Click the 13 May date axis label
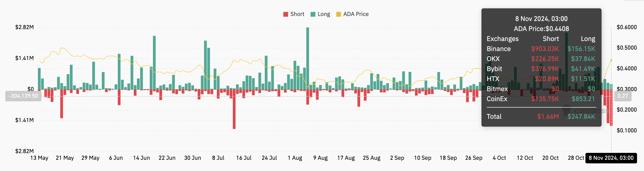Viewport: 644px width, 171px height. point(39,158)
